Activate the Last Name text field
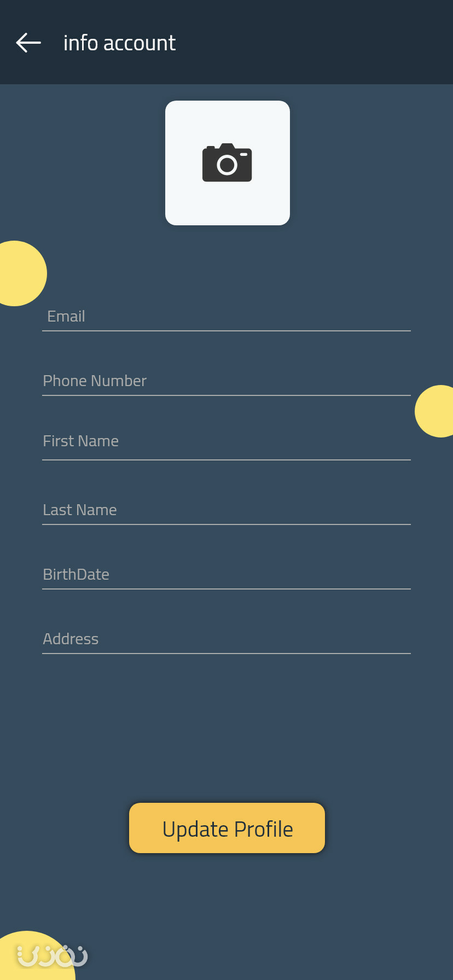This screenshot has height=980, width=453. 226,510
